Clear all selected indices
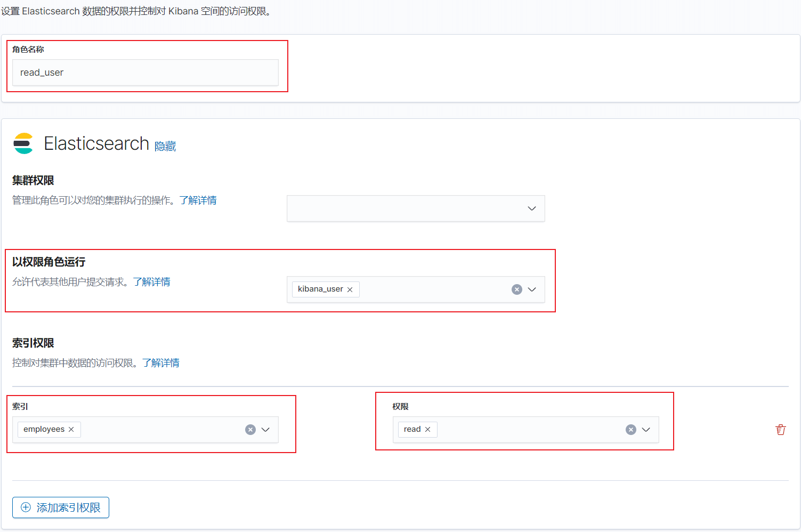 click(x=250, y=430)
